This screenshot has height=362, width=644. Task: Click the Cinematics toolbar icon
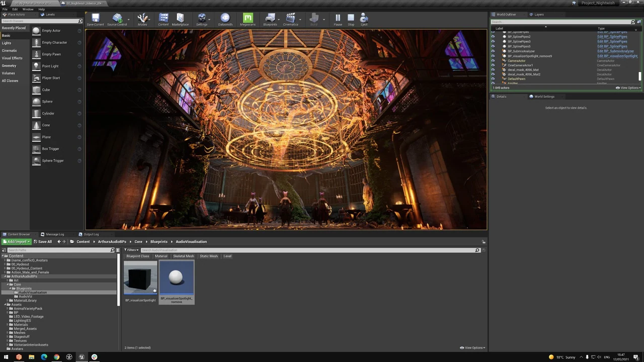click(x=290, y=20)
